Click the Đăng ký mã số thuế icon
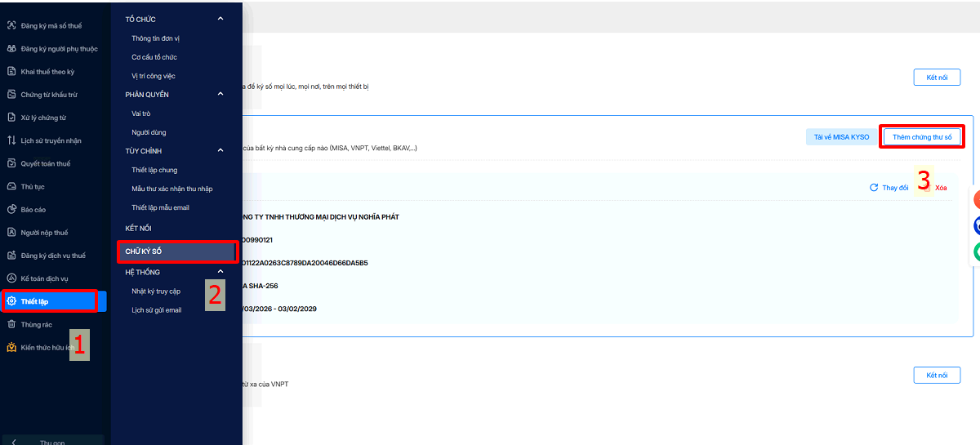 [x=11, y=26]
